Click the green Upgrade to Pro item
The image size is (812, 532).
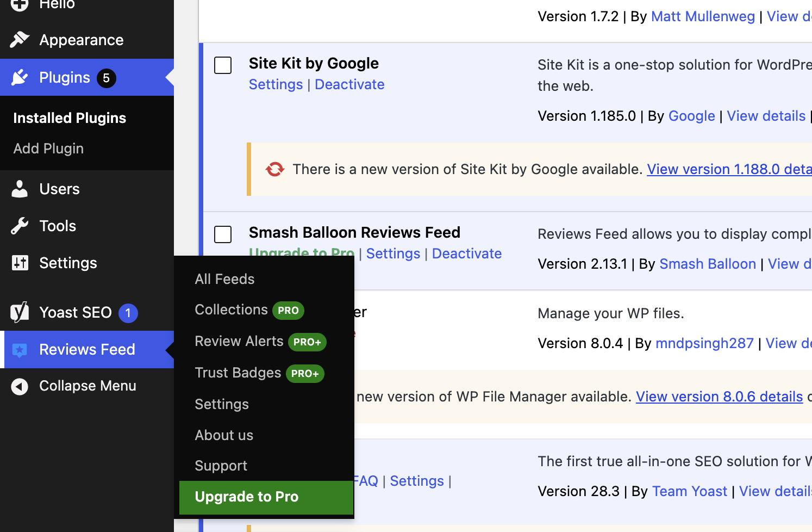click(x=266, y=497)
